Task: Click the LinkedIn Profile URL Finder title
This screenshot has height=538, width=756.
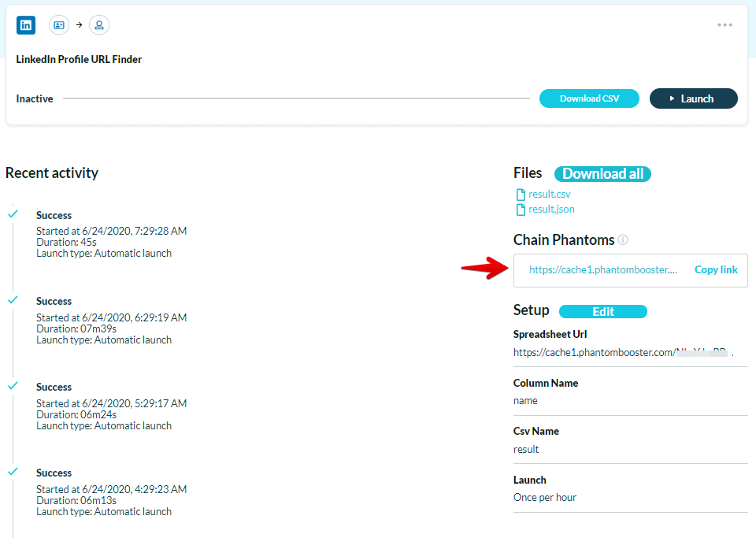Action: tap(79, 59)
